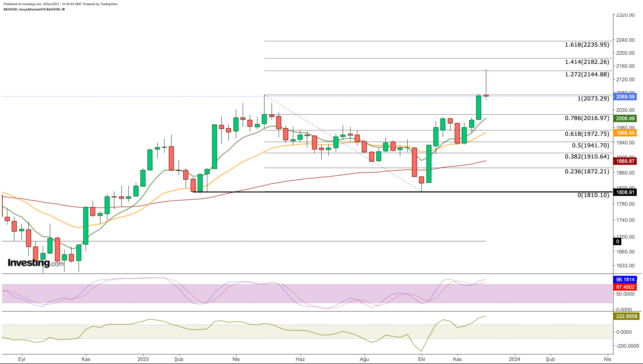643x364 pixels.
Task: Click the blue 2069.59 current price tag
Action: [625, 97]
